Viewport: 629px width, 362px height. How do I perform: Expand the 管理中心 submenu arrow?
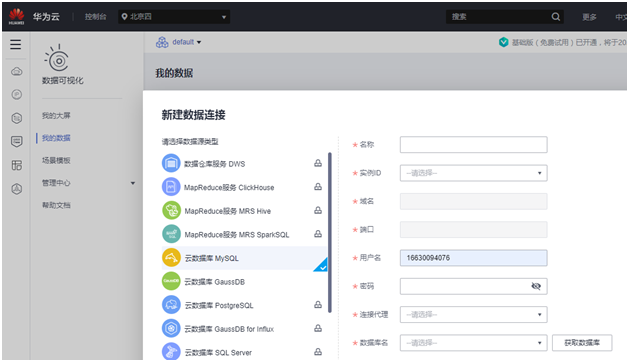click(x=133, y=183)
